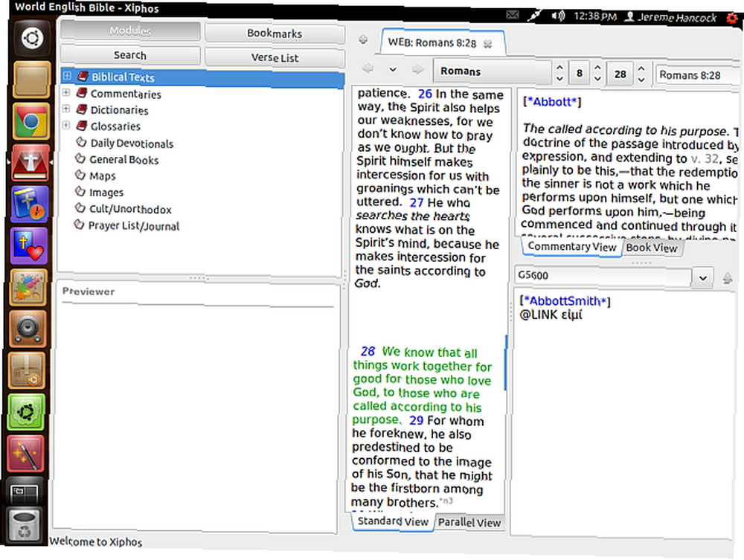Click verse number 29 link
This screenshot has width=744, height=560.
tap(416, 420)
